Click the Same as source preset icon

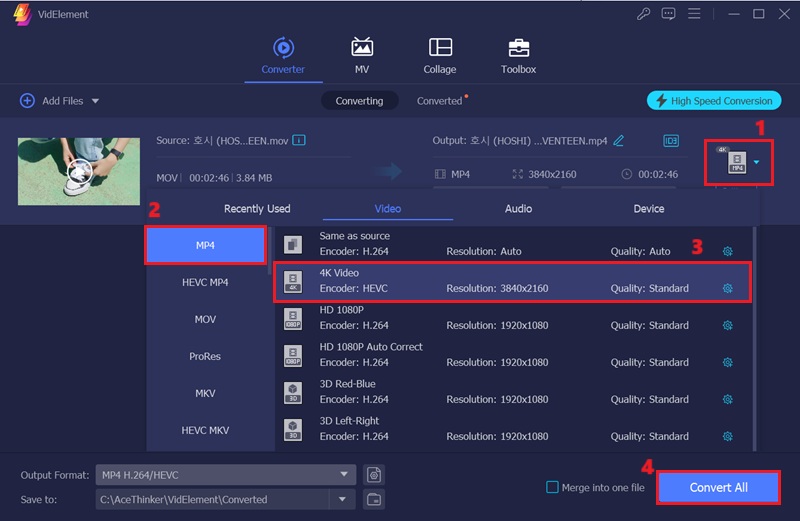coord(293,244)
